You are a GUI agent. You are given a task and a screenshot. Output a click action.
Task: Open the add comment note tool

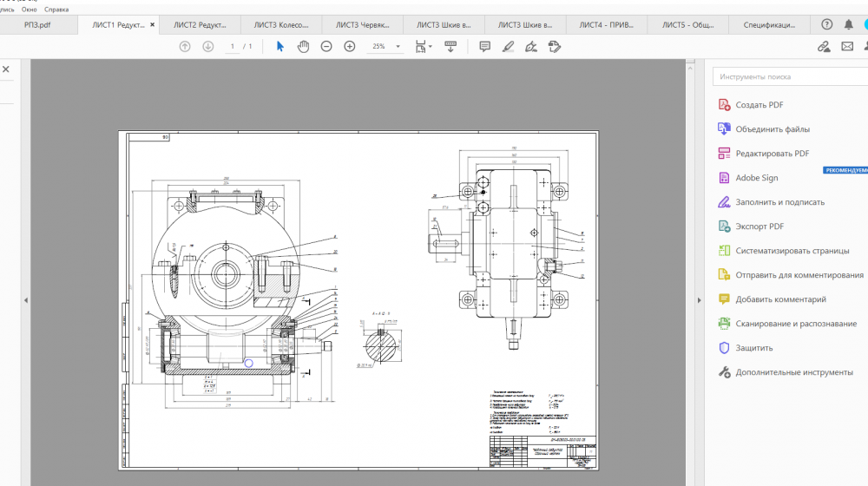click(x=485, y=46)
